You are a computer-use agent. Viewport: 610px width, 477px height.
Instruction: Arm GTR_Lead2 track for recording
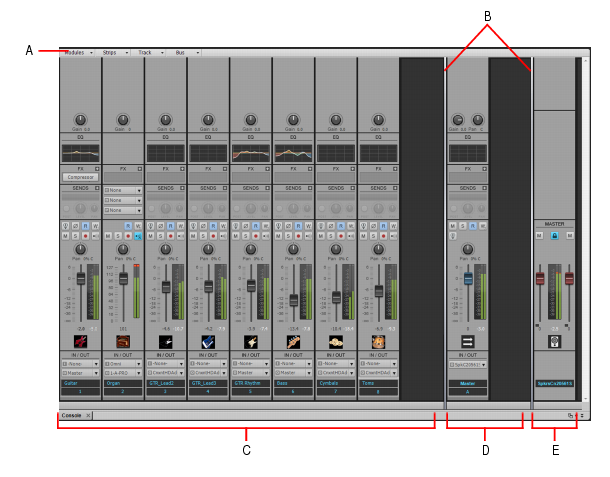[x=170, y=236]
